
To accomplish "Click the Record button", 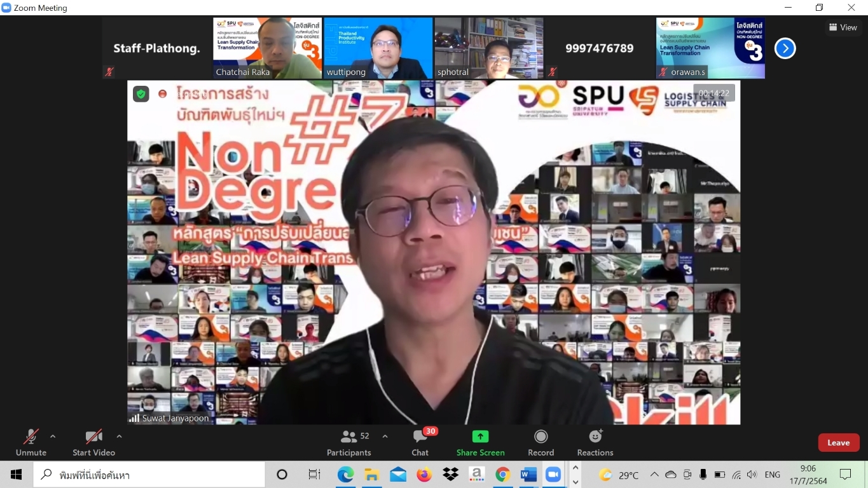I will coord(541,442).
